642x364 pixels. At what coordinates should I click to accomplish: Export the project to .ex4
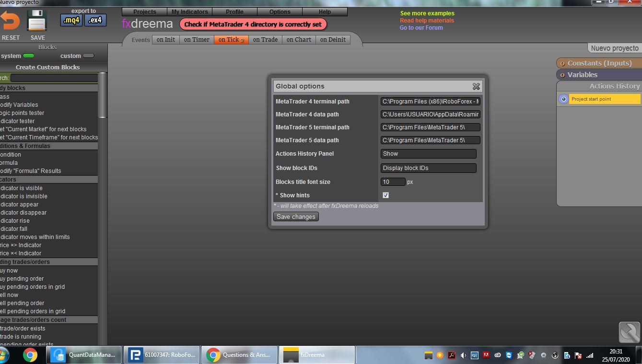[95, 21]
